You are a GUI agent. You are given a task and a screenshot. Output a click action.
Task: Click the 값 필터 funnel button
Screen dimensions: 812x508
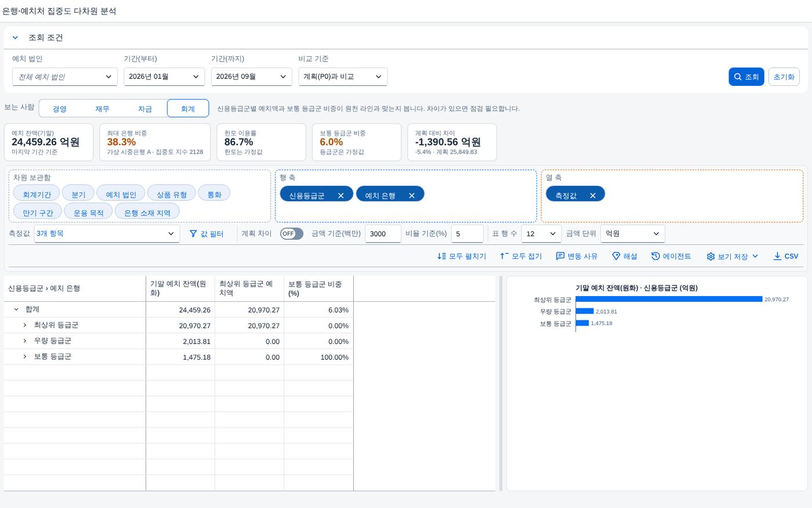click(206, 233)
